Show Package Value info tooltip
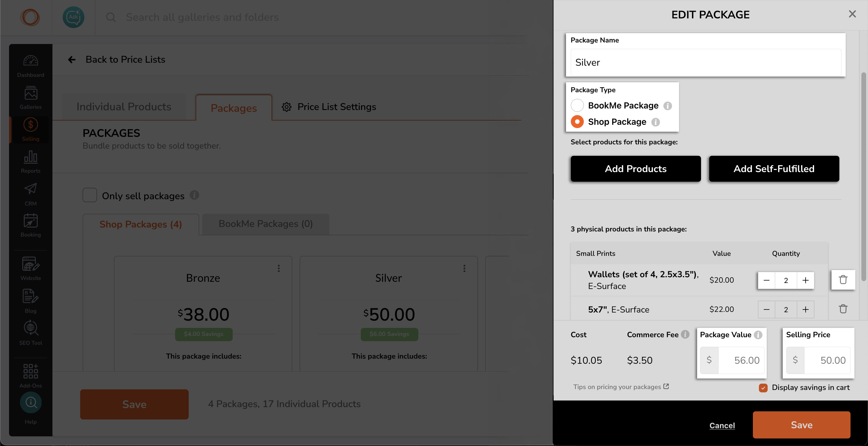 pos(758,335)
